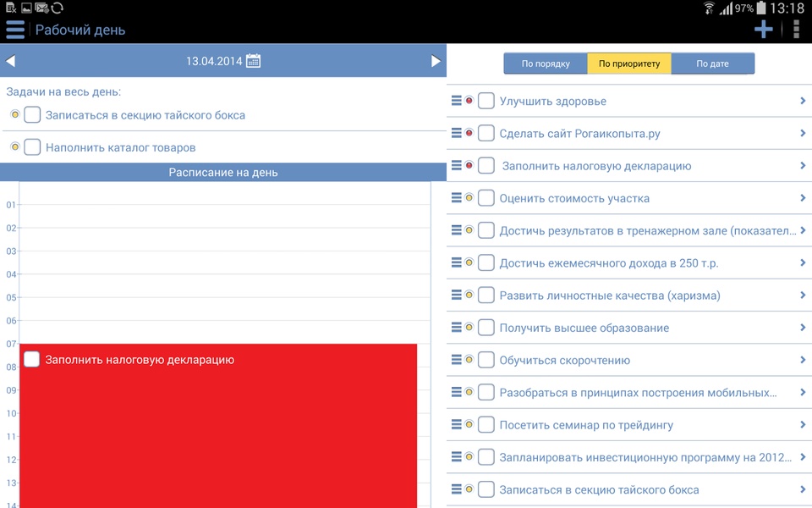The width and height of the screenshot is (812, 508).
Task: Tick checkbox for Развить личностные качества (харизма)
Action: click(486, 295)
